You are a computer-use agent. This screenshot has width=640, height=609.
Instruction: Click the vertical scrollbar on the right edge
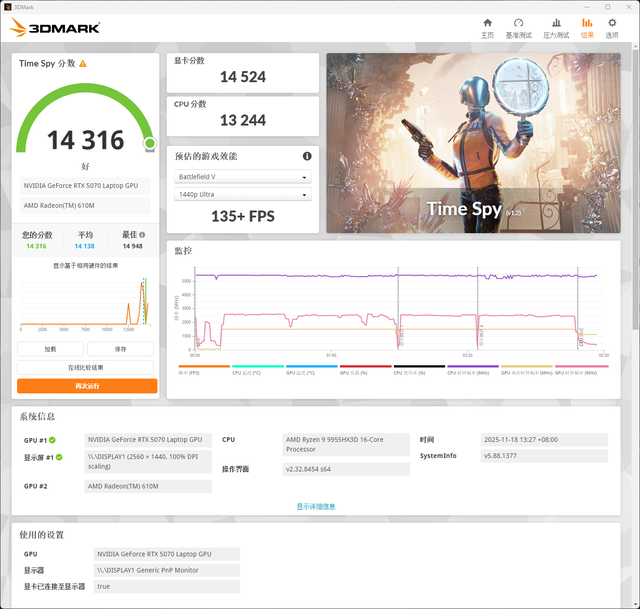pos(636,188)
